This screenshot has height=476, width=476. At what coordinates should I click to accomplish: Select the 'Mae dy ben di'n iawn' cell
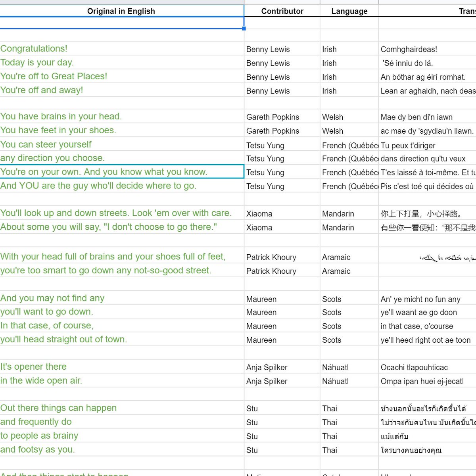(428, 117)
